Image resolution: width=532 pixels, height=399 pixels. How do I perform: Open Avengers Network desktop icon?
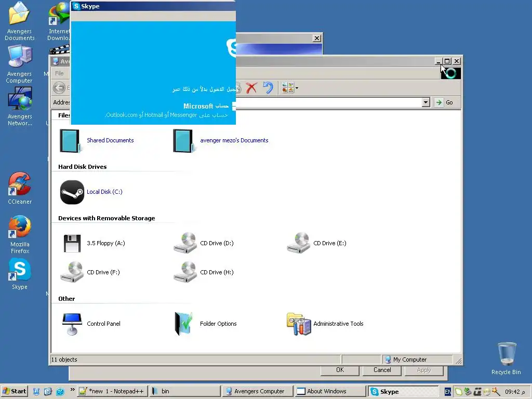click(x=20, y=107)
